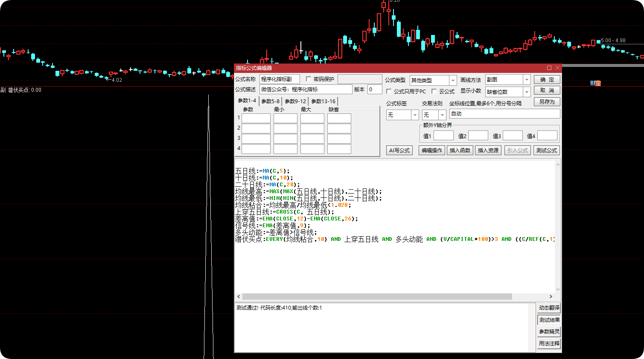
Task: Click the 另存为 button
Action: (x=547, y=102)
